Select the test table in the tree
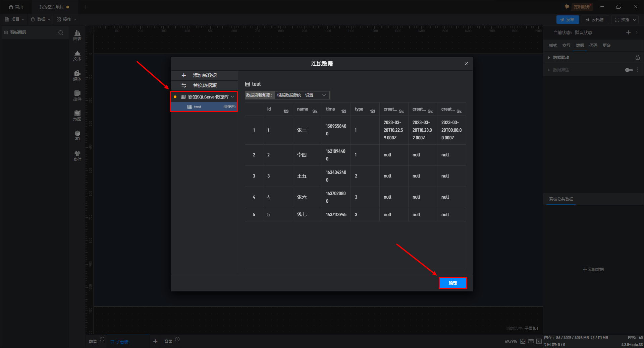This screenshot has width=644, height=348. 204,107
